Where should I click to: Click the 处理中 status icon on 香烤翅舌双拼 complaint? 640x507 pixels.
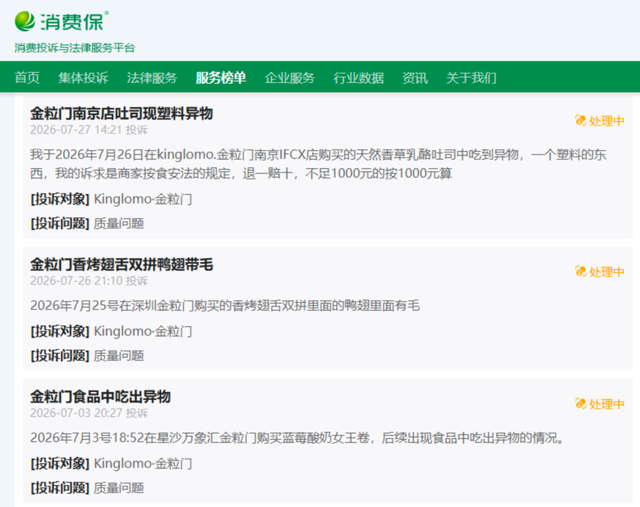click(580, 271)
